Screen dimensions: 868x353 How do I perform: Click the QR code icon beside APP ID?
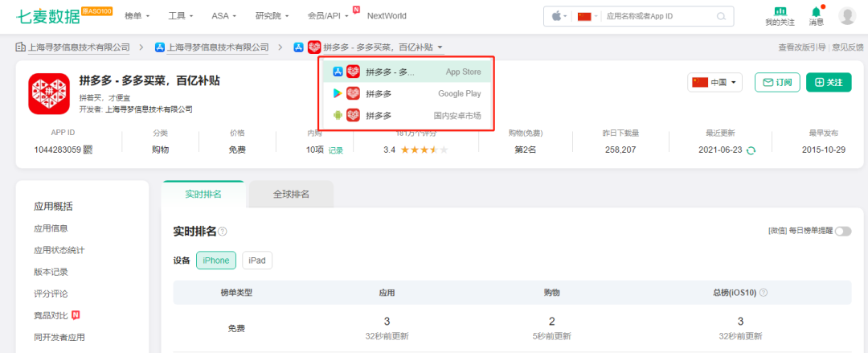point(88,150)
